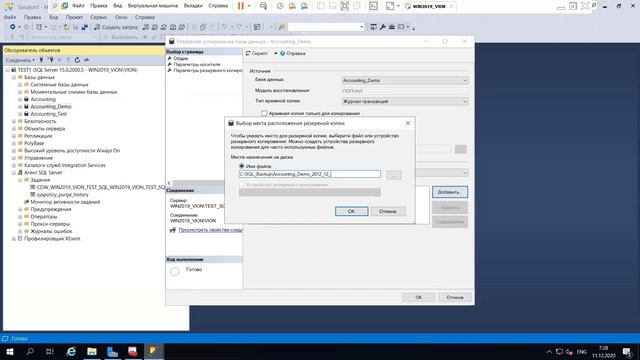The width and height of the screenshot is (640, 360).
Task: Click the TEST1 server node icon
Action: [13, 70]
